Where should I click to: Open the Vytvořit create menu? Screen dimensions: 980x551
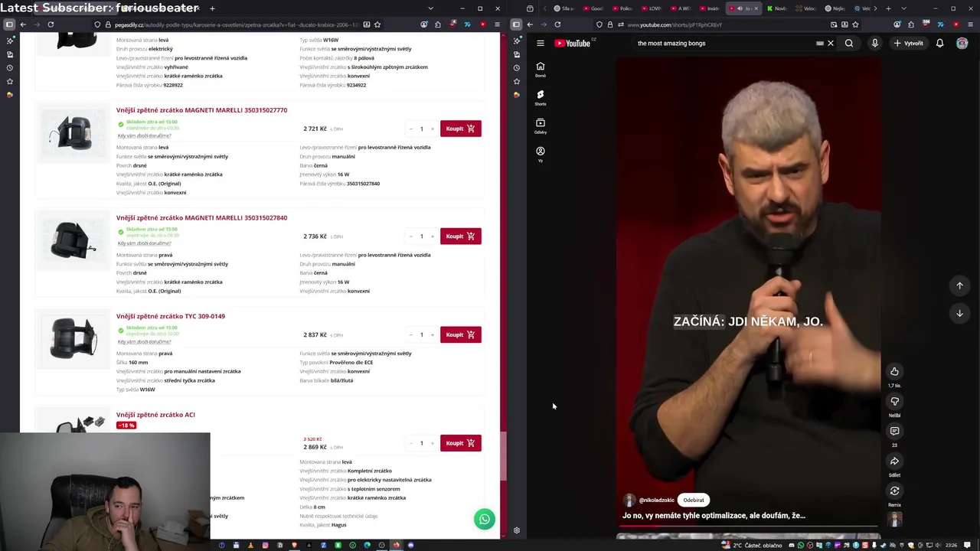click(909, 44)
